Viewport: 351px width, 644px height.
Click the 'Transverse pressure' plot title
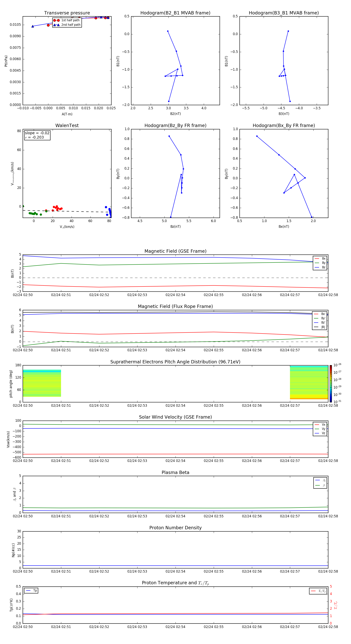[x=67, y=13]
